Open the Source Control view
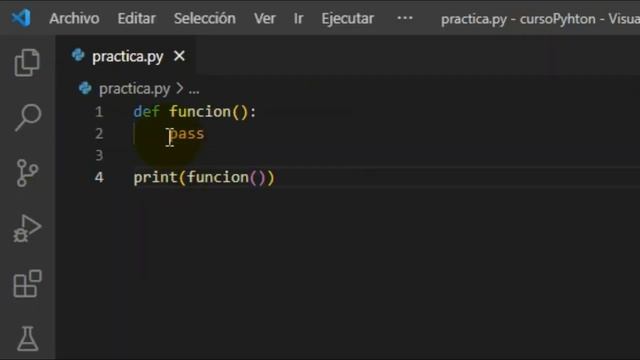Image resolution: width=640 pixels, height=360 pixels. (27, 173)
